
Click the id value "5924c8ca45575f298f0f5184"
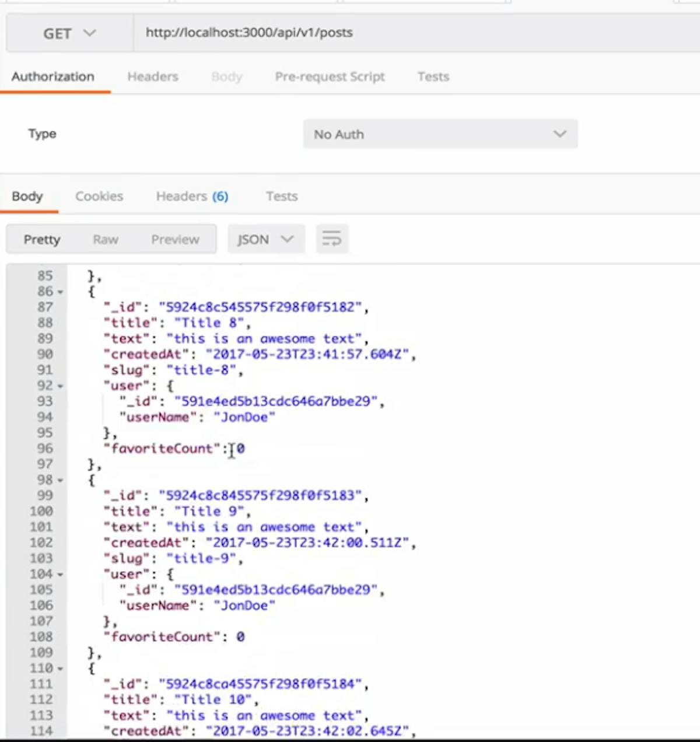coord(260,684)
